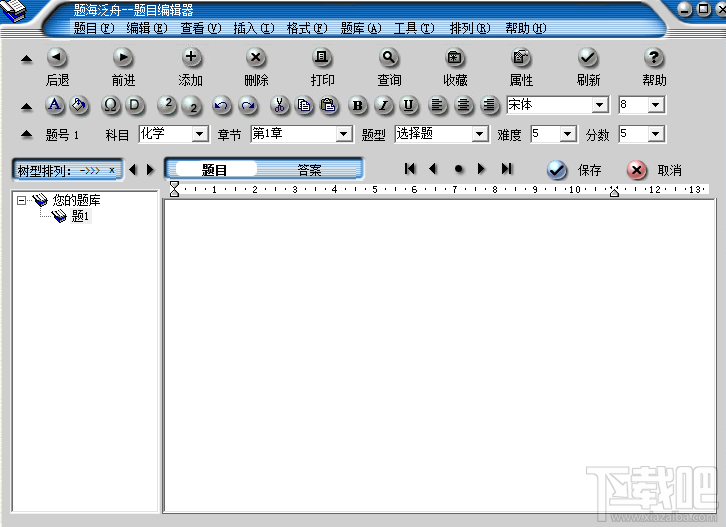Viewport: 726px width, 527px height.
Task: Collapse the 您的题库 tree node
Action: pyautogui.click(x=21, y=201)
